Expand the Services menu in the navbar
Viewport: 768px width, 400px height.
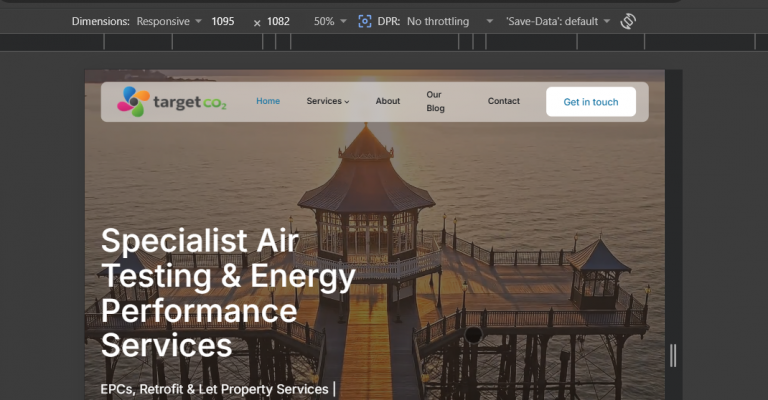click(x=328, y=101)
